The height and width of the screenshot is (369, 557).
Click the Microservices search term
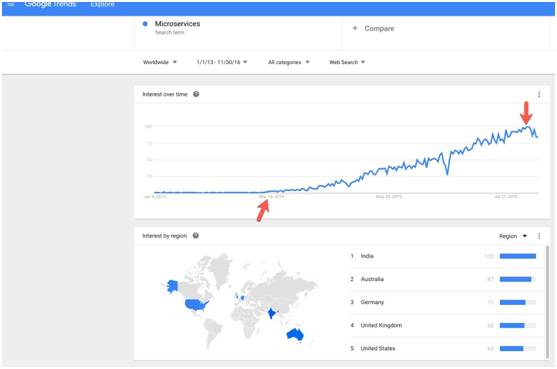tap(177, 24)
